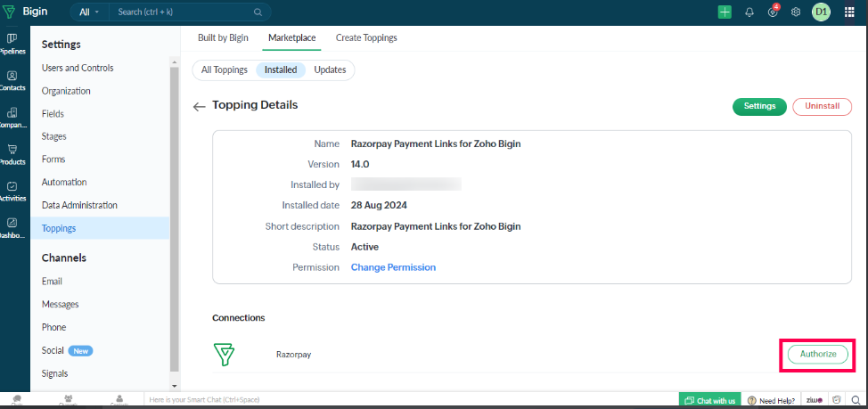Open the D1 profile avatar
The height and width of the screenshot is (409, 868).
821,12
